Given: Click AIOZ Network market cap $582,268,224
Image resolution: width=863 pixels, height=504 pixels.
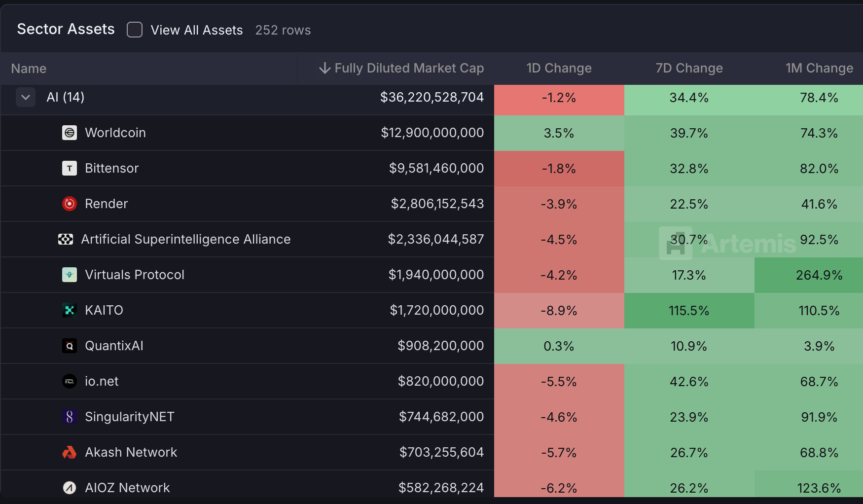Looking at the screenshot, I should pos(441,488).
